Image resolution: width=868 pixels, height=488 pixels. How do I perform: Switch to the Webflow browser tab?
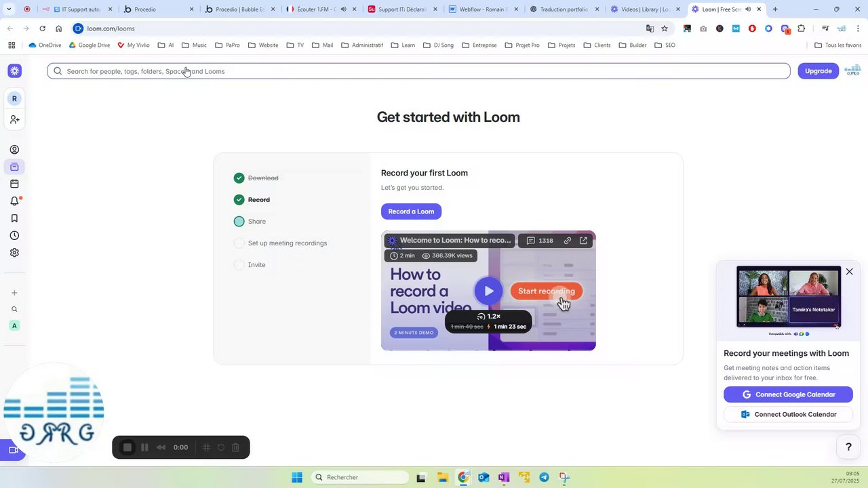click(x=483, y=9)
